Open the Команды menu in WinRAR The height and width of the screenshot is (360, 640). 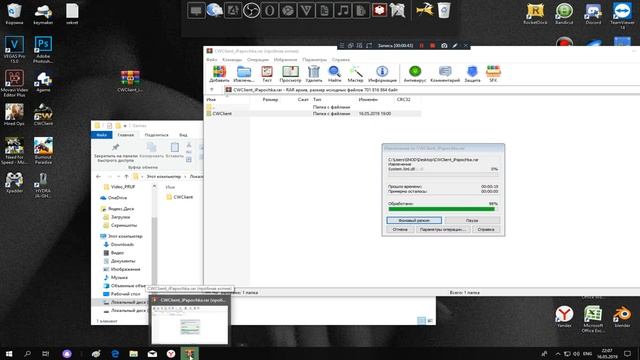(x=232, y=60)
